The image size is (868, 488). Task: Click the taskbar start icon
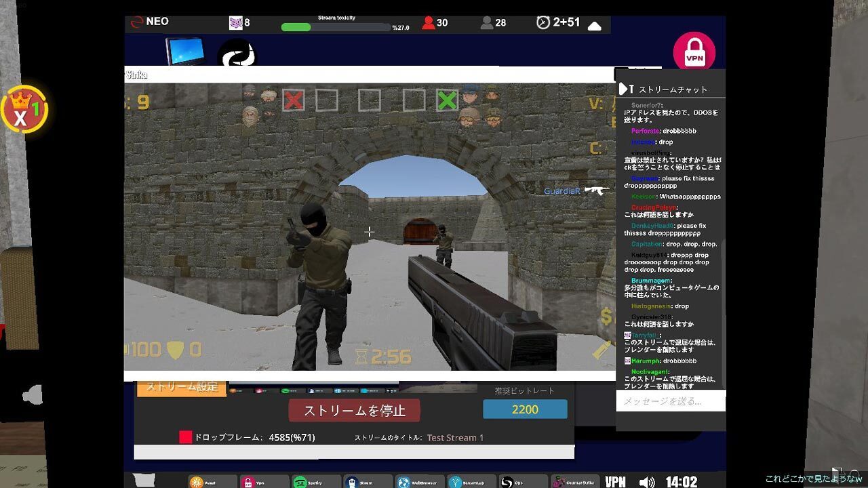(145, 481)
